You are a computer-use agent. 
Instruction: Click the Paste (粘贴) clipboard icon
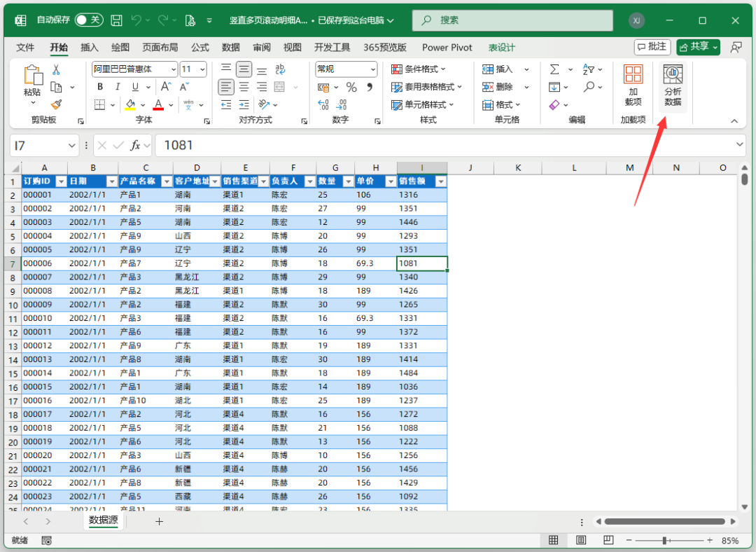click(x=33, y=75)
